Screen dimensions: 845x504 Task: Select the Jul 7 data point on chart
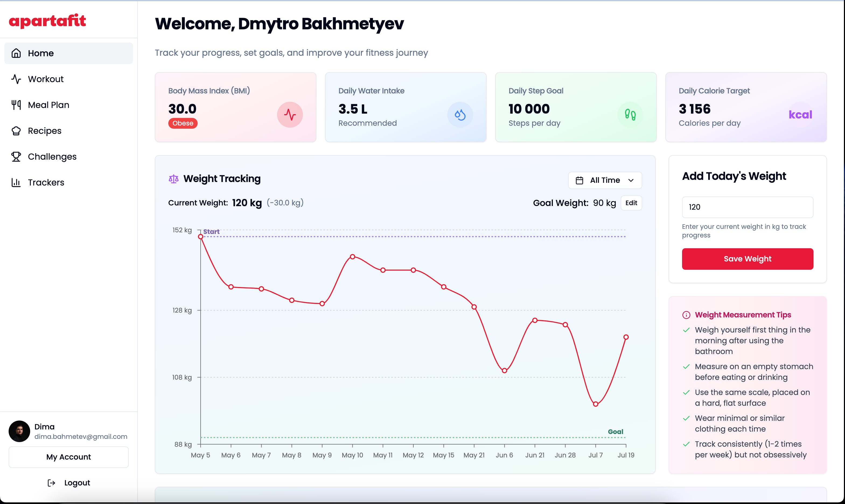(x=595, y=404)
